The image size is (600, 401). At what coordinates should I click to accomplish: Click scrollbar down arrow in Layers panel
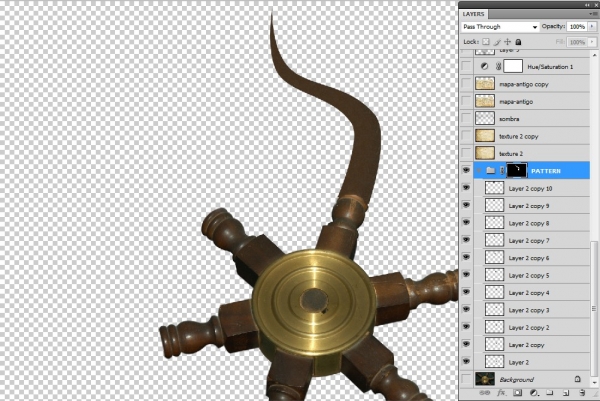(594, 383)
